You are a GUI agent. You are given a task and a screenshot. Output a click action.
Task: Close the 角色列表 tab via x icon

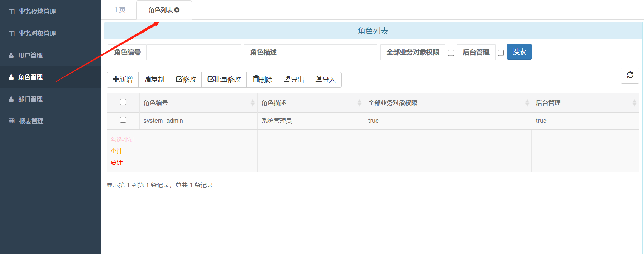click(x=177, y=10)
